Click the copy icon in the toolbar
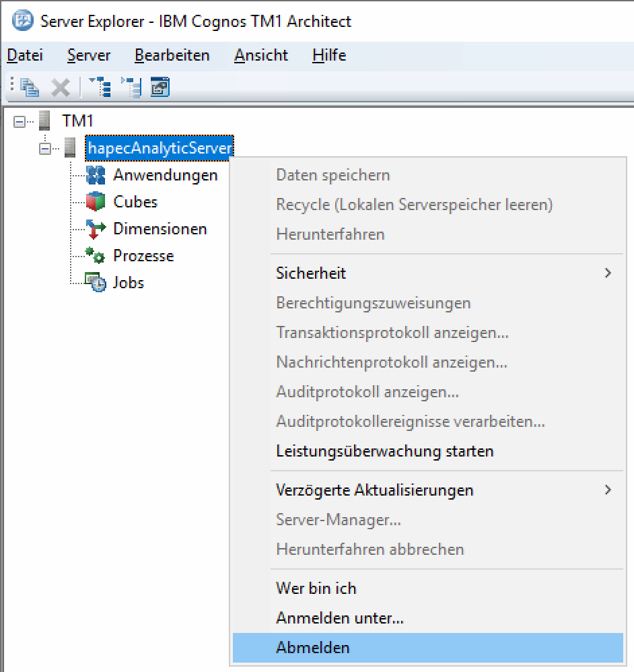The height and width of the screenshot is (672, 634). 30,88
